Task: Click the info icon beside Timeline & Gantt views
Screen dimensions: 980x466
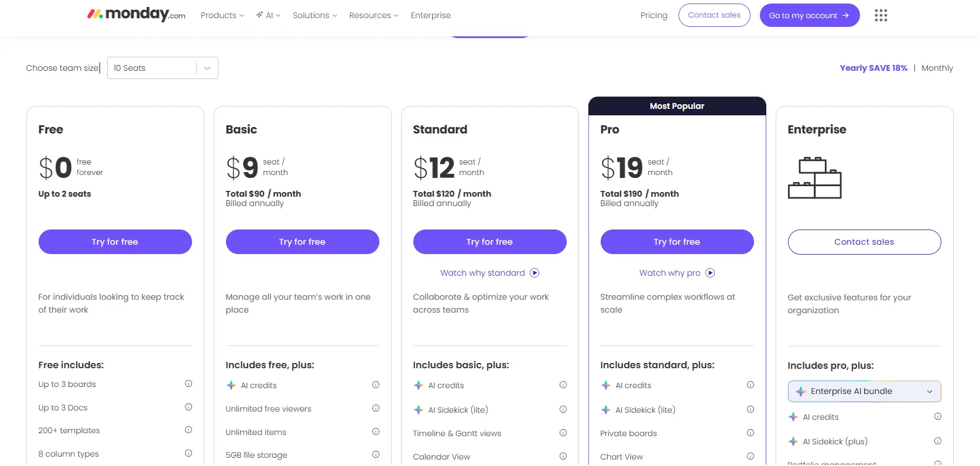Action: 563,433
